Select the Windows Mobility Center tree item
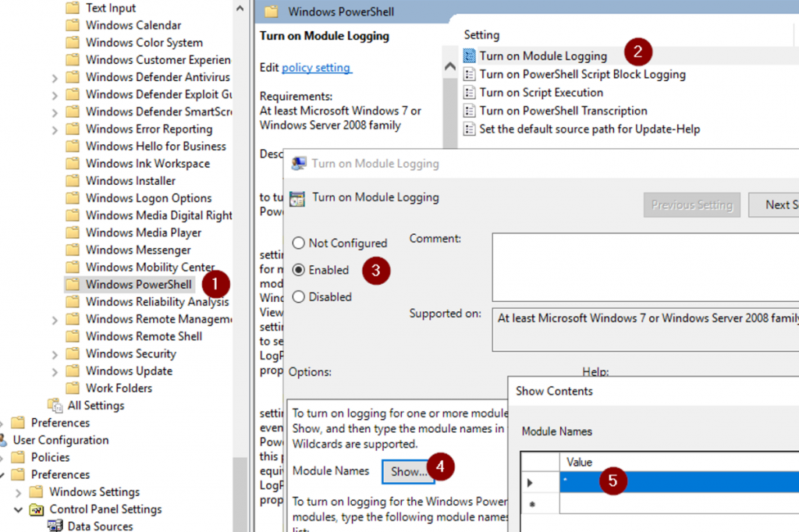Screen dimensions: 799x532 150,267
